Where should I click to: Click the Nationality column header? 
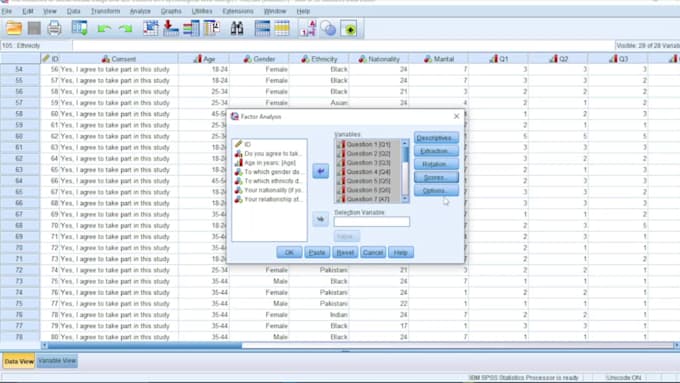pyautogui.click(x=379, y=59)
